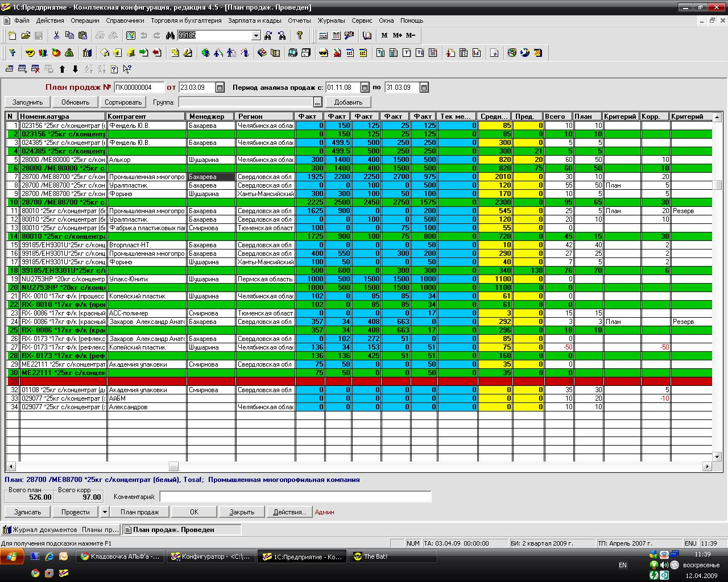Open the dropdown arrow next to Провести
Screen dimensions: 728x582
[x=105, y=512]
